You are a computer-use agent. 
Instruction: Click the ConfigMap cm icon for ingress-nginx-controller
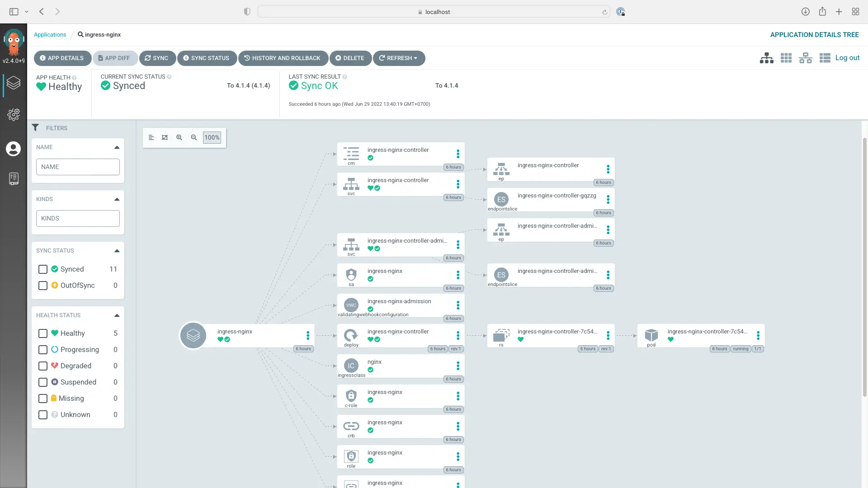(x=351, y=153)
